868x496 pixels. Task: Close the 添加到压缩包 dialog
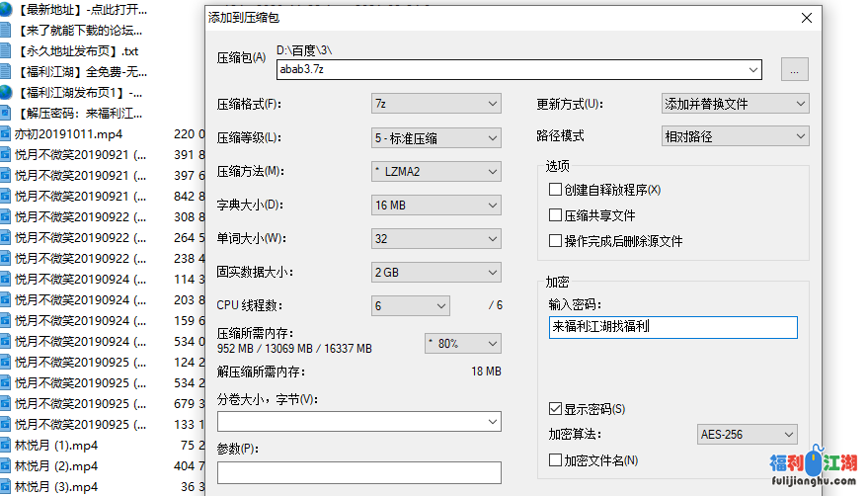[807, 18]
